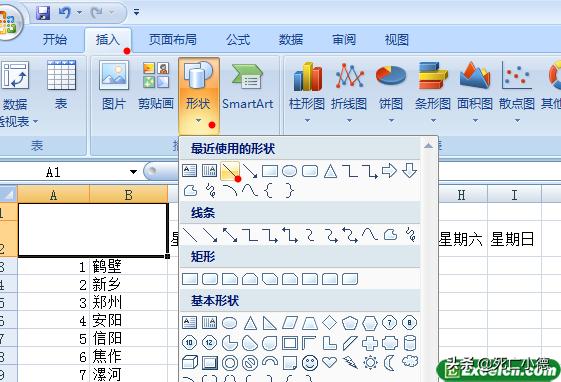Select the pentagon in 基本形状
Image resolution: width=561 pixels, height=382 pixels.
point(350,323)
